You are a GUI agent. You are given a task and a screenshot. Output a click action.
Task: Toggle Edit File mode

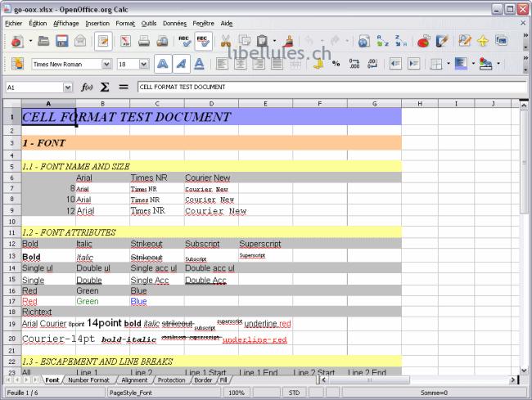(x=103, y=41)
